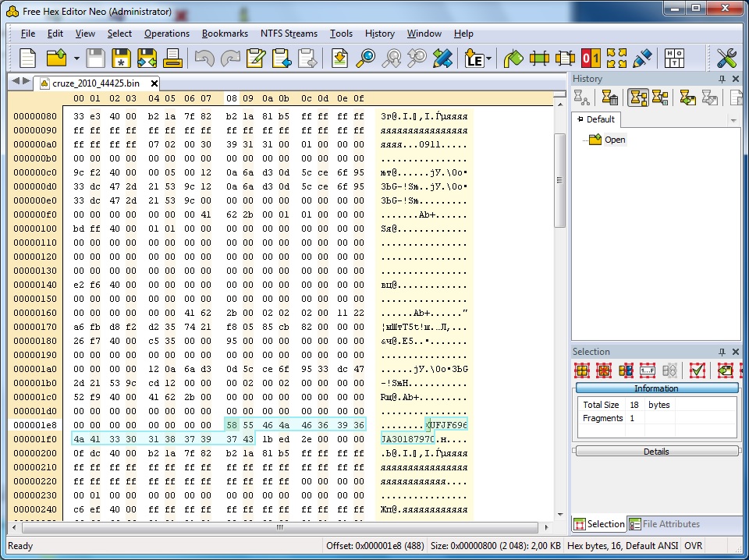Expand the Details section header
This screenshot has height=560, width=749.
click(656, 452)
